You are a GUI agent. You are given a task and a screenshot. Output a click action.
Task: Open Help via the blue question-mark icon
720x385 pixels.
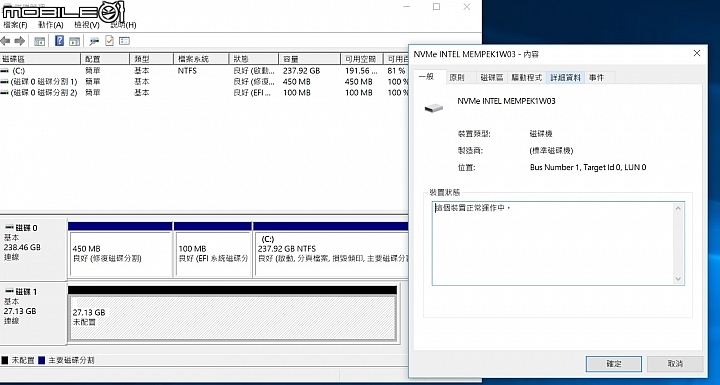[59, 41]
